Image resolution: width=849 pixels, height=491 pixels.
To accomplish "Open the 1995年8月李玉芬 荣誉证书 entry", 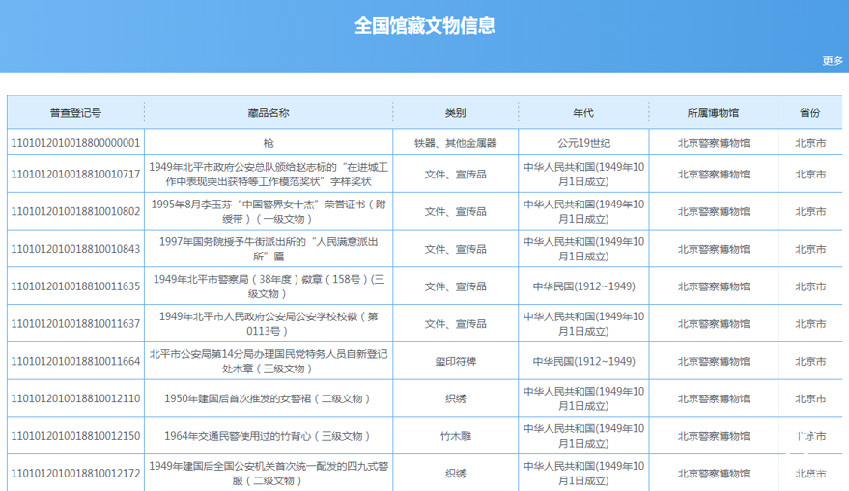I will [268, 211].
